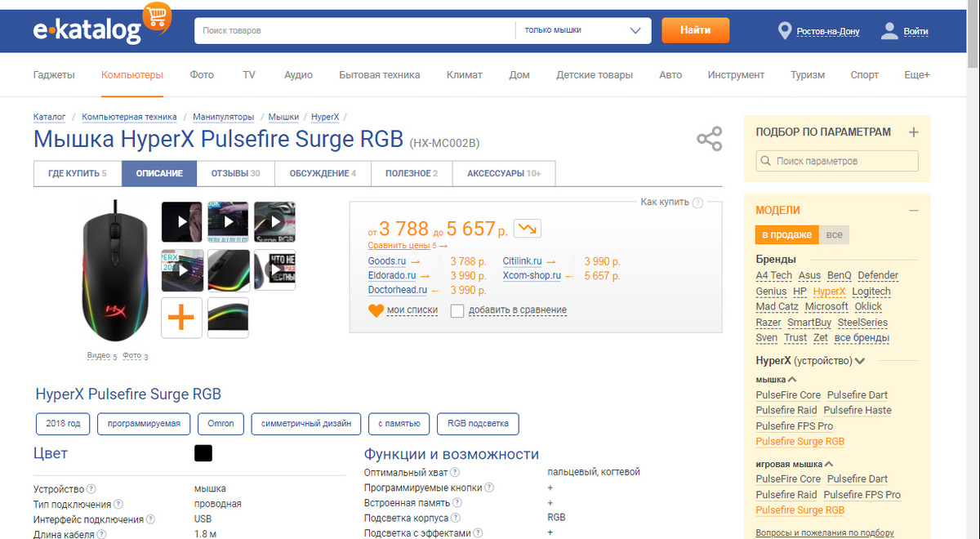980x539 pixels.
Task: Click the location pin icon
Action: point(785,31)
